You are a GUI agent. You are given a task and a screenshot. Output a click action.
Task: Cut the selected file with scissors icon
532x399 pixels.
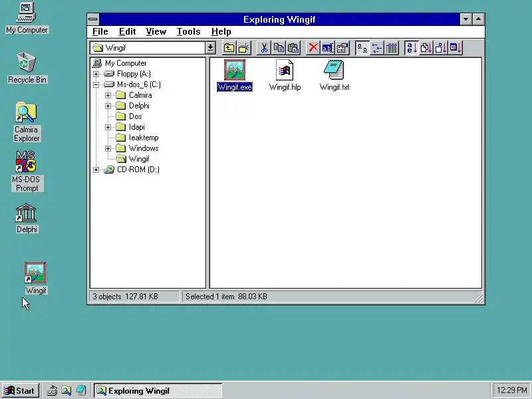tap(264, 48)
